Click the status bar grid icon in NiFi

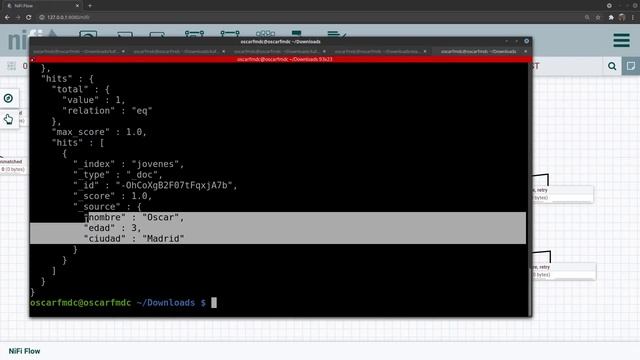pyautogui.click(x=11, y=66)
